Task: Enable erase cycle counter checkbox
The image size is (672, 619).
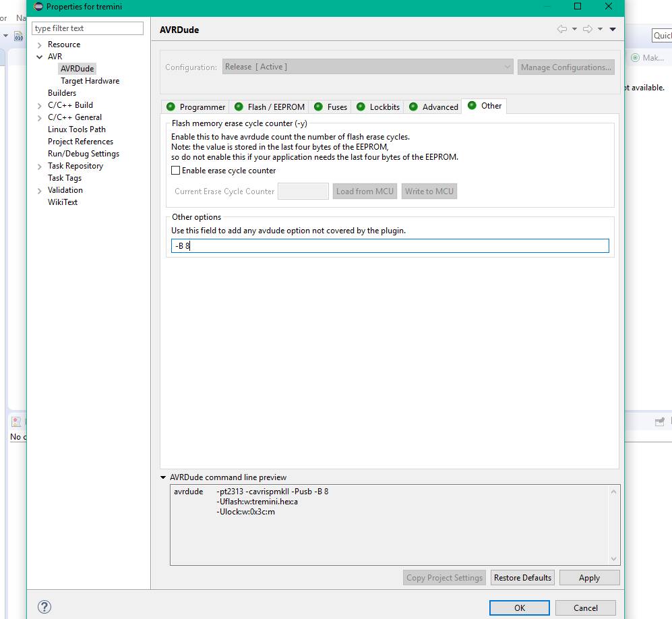Action: [x=175, y=170]
